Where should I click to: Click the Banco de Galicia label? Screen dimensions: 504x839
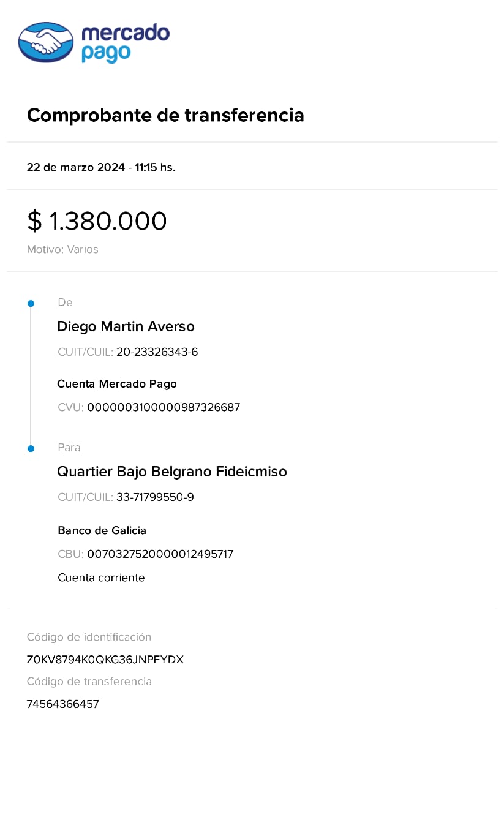[x=102, y=530]
